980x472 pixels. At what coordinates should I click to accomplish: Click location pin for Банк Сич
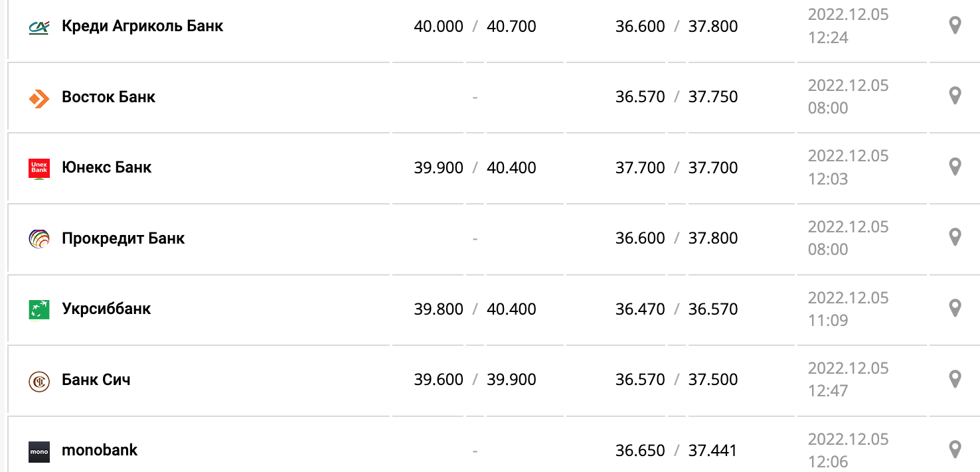pos(955,379)
